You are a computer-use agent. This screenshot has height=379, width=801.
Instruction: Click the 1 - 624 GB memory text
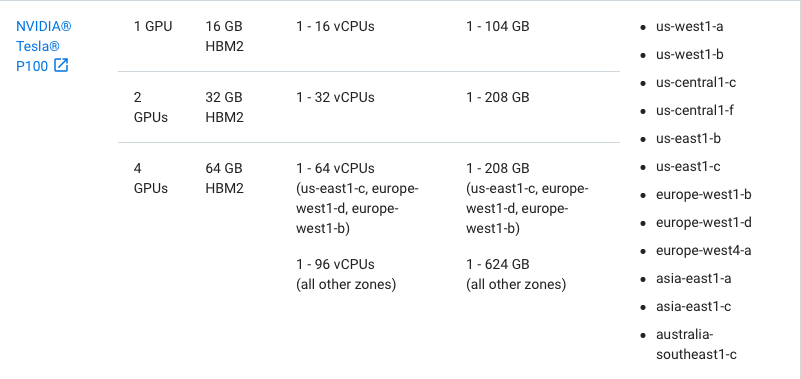[x=498, y=265]
